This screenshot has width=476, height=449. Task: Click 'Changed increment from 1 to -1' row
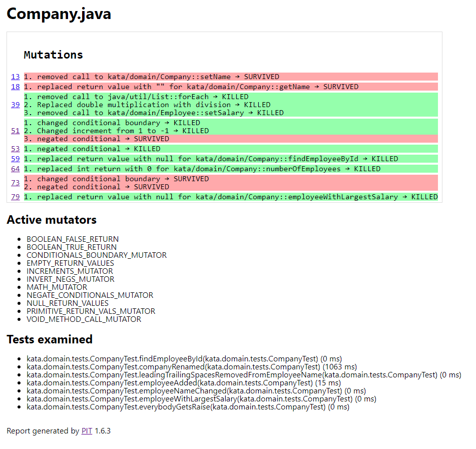coord(231,131)
